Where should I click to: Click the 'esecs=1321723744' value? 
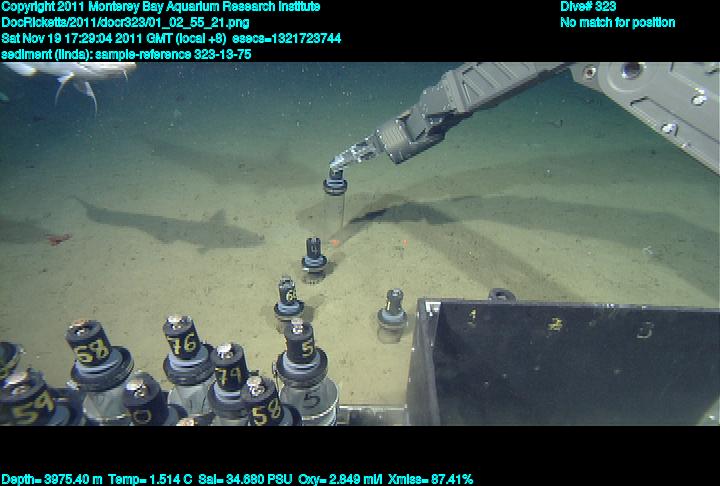click(287, 38)
